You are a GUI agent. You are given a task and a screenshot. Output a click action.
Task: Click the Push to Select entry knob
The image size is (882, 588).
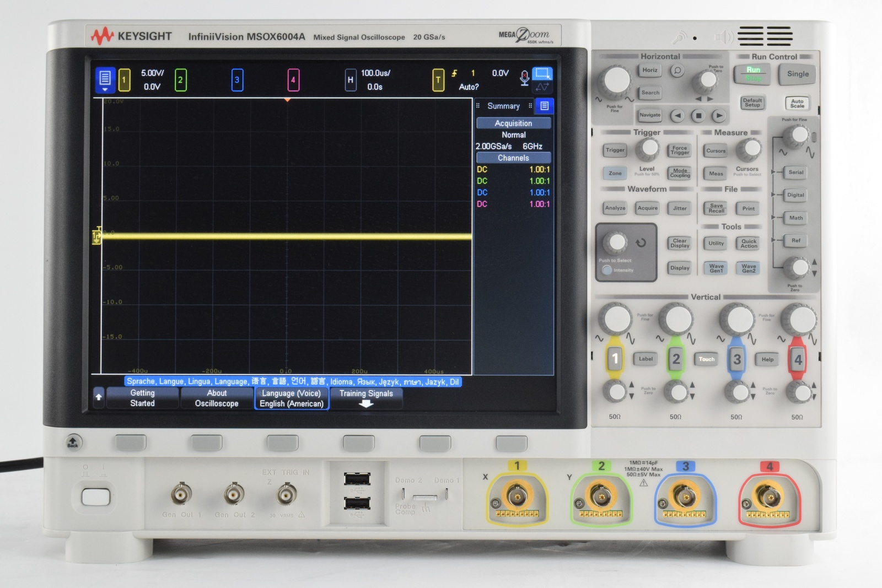616,241
